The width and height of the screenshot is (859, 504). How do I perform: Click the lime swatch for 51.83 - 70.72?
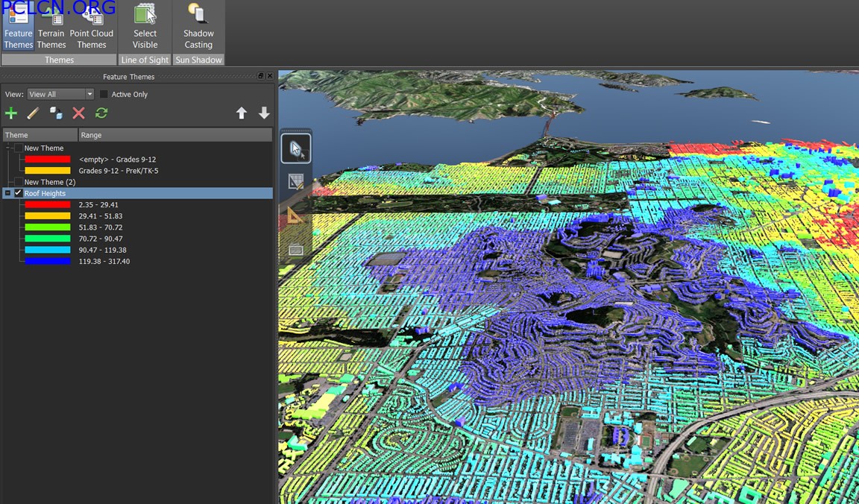coord(48,227)
